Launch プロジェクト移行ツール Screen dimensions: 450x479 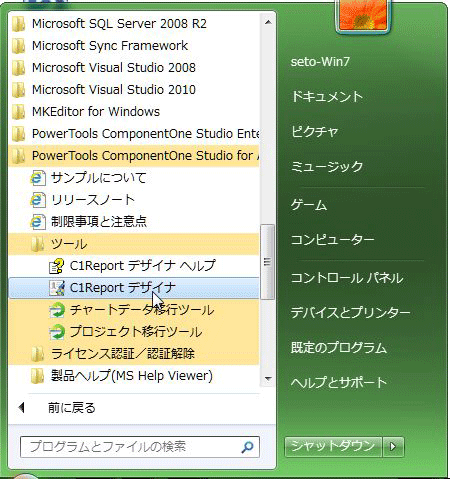pos(134,332)
